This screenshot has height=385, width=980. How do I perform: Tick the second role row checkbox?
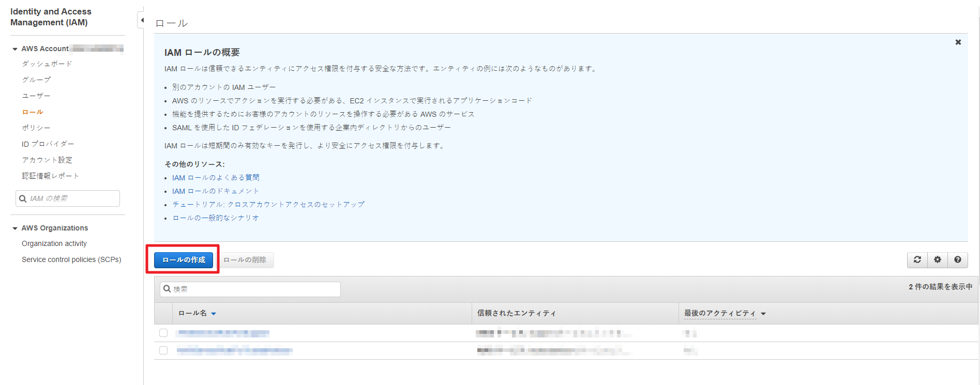pyautogui.click(x=163, y=350)
